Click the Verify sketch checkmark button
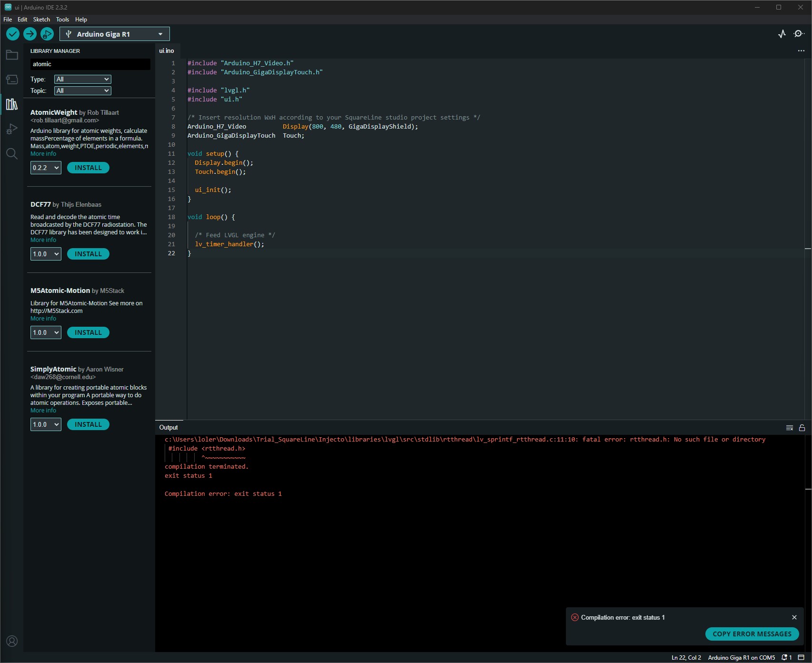Screen dimensions: 812x663 pyautogui.click(x=13, y=34)
